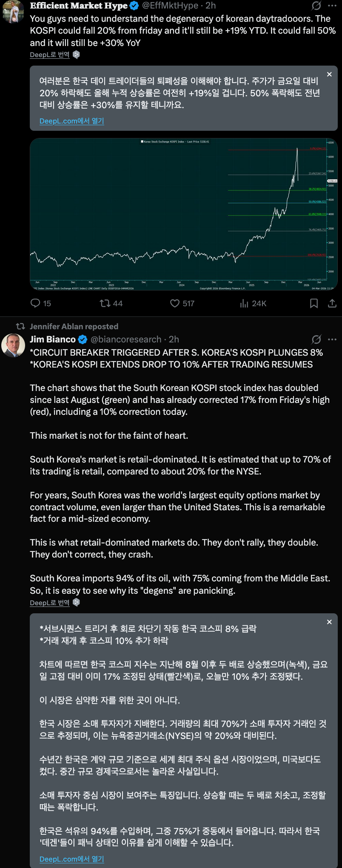The height and width of the screenshot is (868, 342).
Task: Repost the Efficient Market Hype tweet
Action: [105, 303]
